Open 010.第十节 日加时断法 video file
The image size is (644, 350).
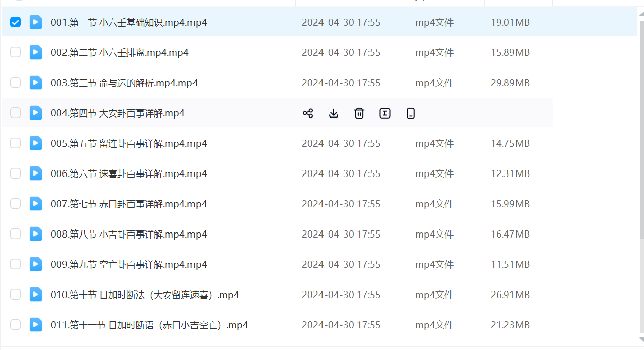145,295
